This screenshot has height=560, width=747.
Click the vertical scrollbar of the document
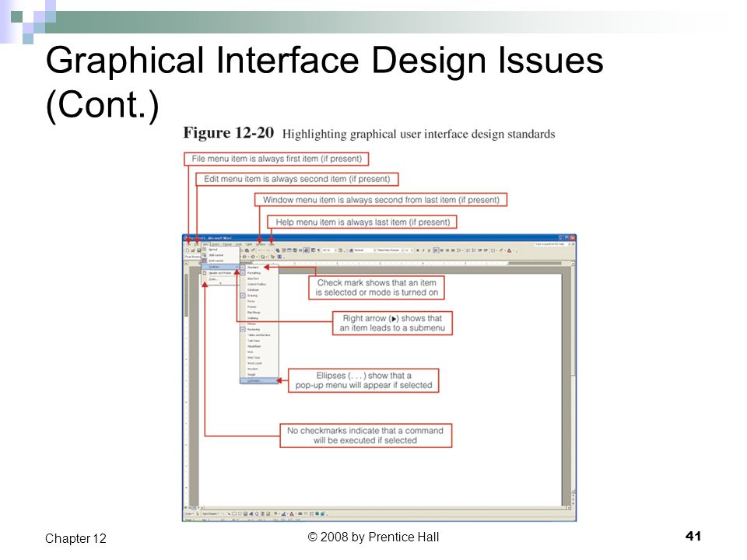pos(573,376)
